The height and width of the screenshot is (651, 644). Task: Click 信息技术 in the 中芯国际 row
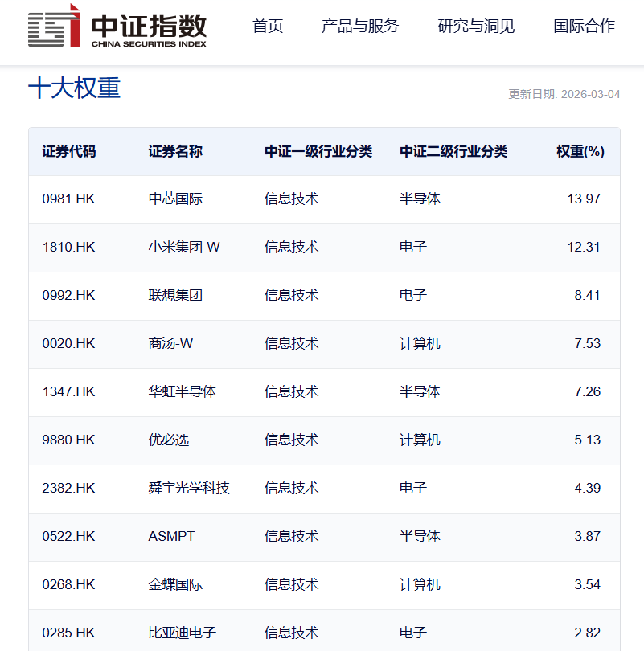(x=292, y=199)
